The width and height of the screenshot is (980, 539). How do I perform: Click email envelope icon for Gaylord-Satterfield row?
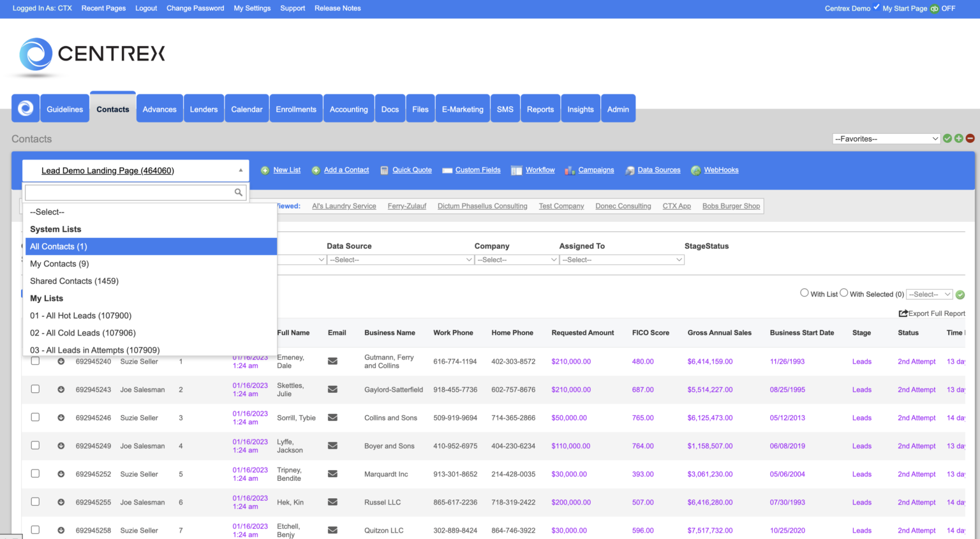(332, 389)
